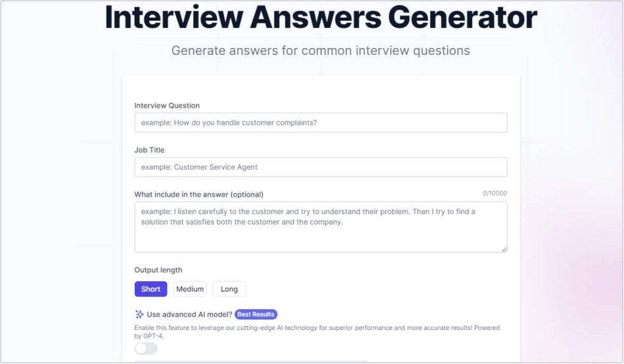Click the subtitle about common interview questions

[321, 51]
